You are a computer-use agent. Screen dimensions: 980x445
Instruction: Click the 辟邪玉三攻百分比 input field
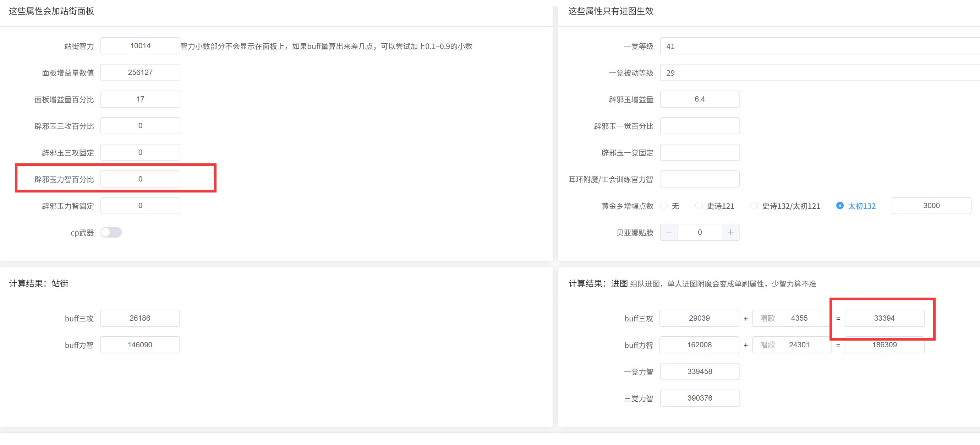click(x=141, y=126)
